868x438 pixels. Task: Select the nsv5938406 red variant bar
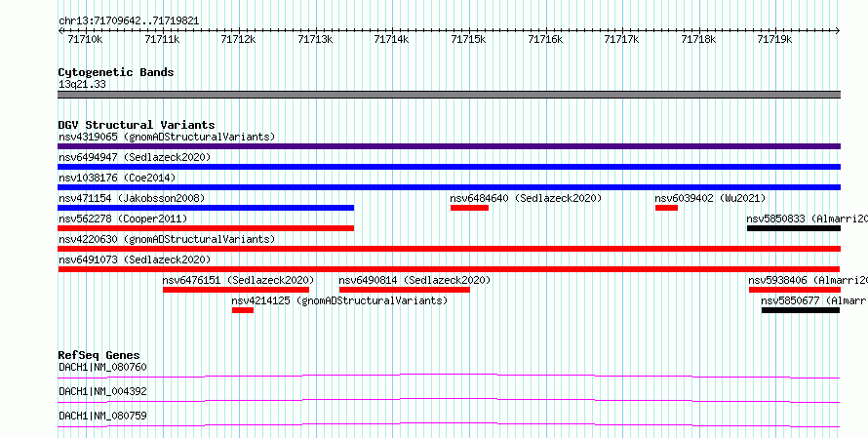pos(795,290)
